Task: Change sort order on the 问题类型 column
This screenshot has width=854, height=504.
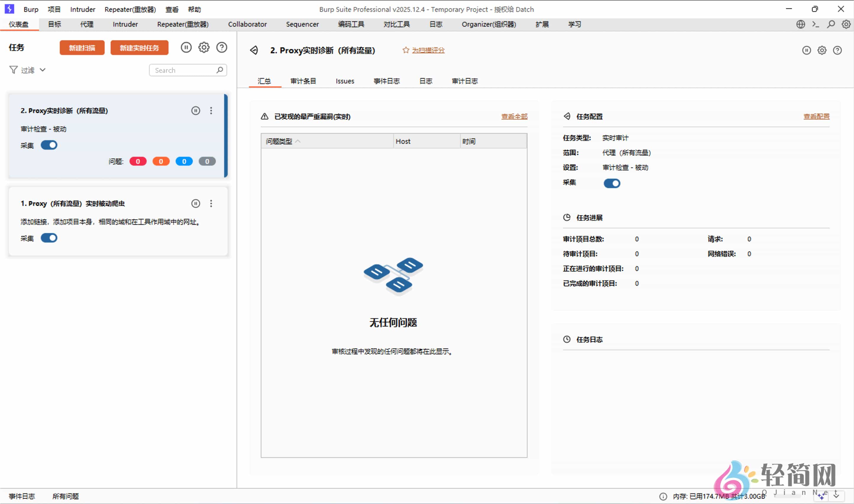Action: [298, 141]
